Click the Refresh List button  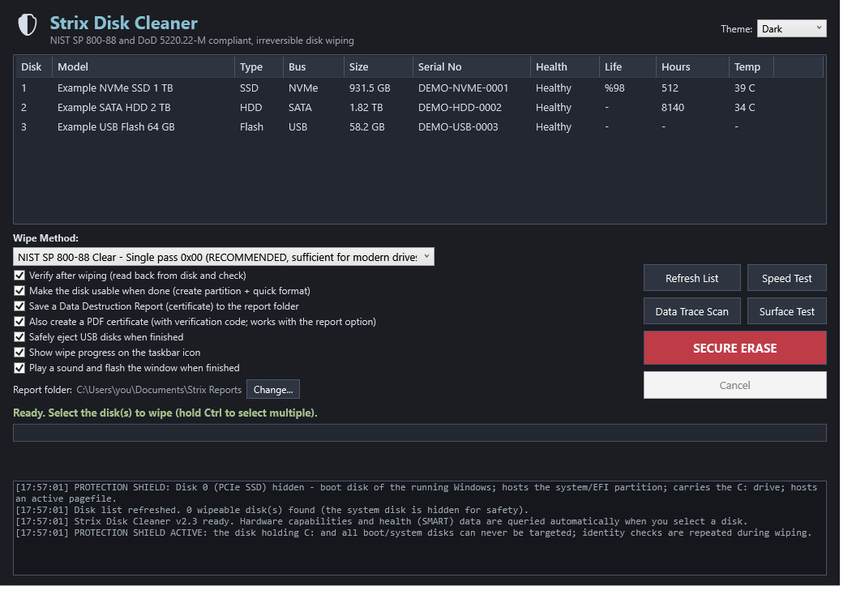(691, 278)
